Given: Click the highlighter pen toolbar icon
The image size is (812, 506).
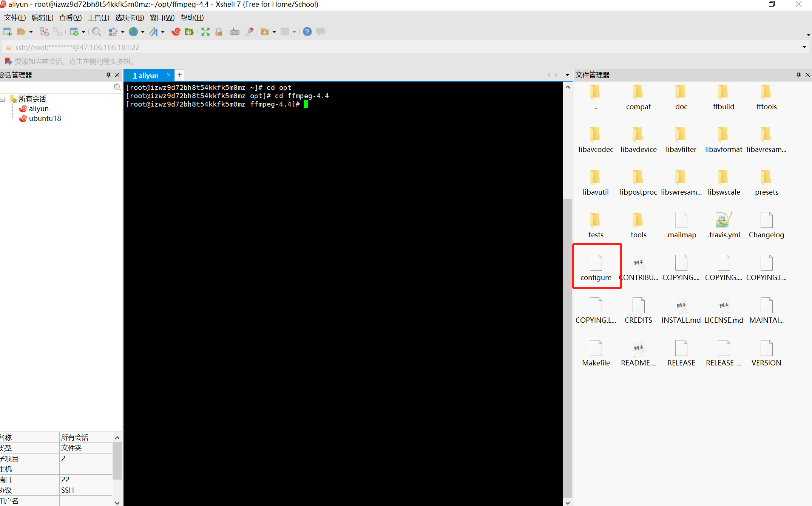Looking at the screenshot, I should coord(249,32).
